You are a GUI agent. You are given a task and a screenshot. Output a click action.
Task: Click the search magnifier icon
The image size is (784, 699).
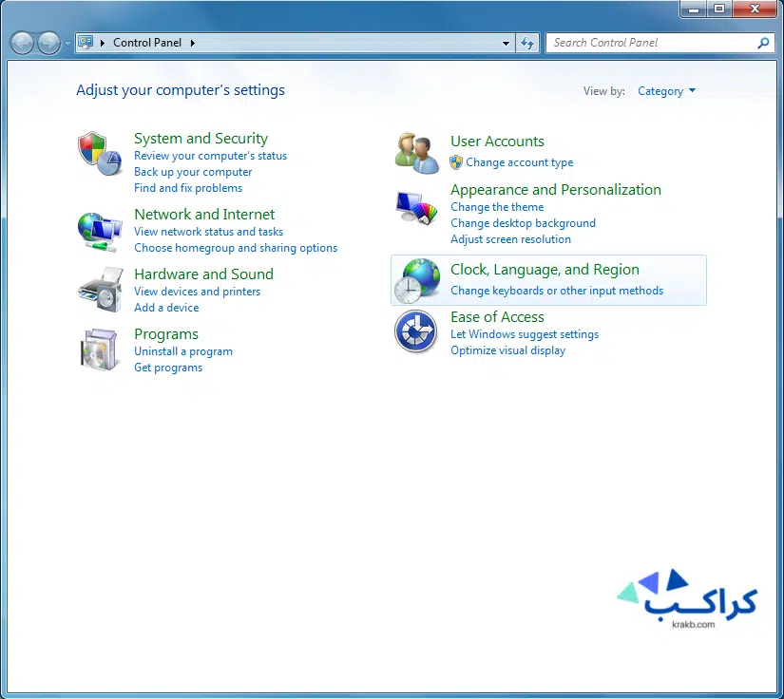pyautogui.click(x=763, y=43)
